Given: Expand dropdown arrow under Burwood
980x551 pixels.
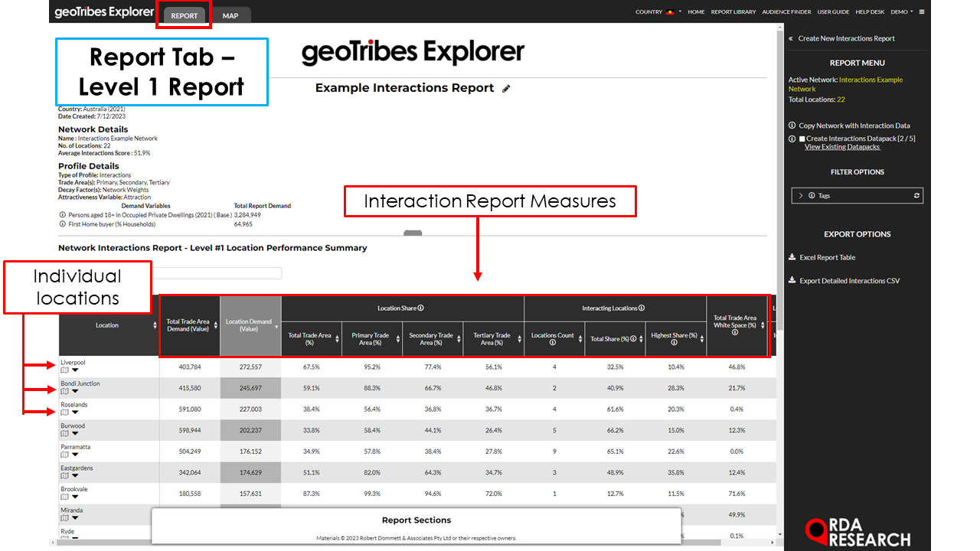Looking at the screenshot, I should click(75, 434).
